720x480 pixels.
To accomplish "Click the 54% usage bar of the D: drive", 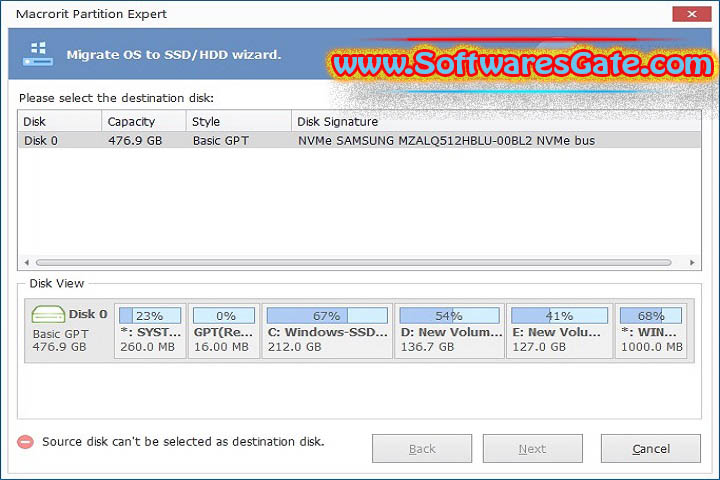I will pos(450,316).
